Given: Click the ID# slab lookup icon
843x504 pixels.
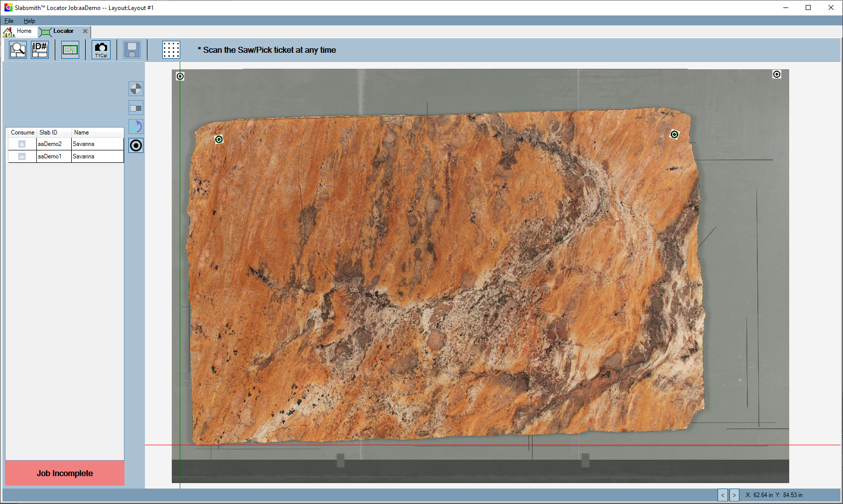Looking at the screenshot, I should tap(40, 50).
